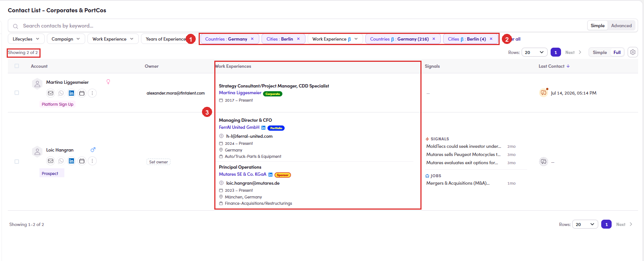Switch search mode to Advanced
The width and height of the screenshot is (644, 261).
621,26
